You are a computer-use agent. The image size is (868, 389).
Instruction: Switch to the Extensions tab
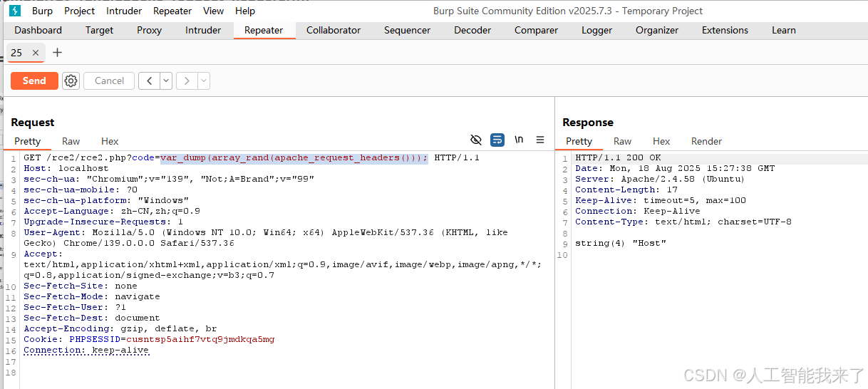pos(725,30)
